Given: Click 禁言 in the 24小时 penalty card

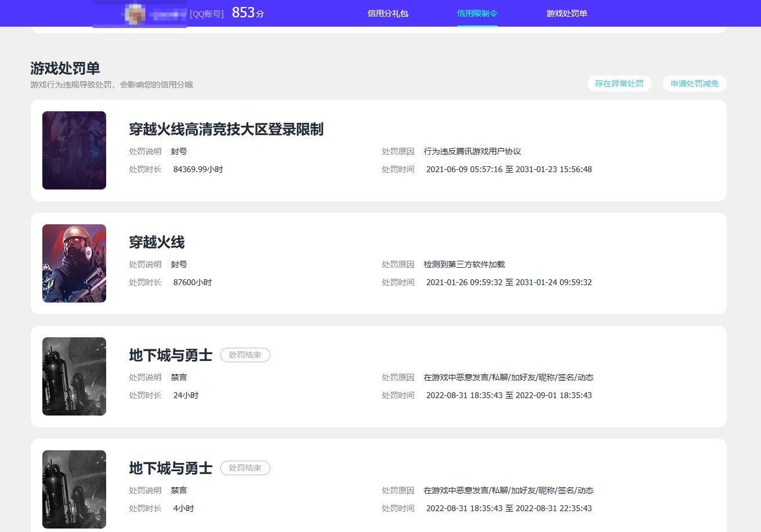Looking at the screenshot, I should tap(179, 378).
